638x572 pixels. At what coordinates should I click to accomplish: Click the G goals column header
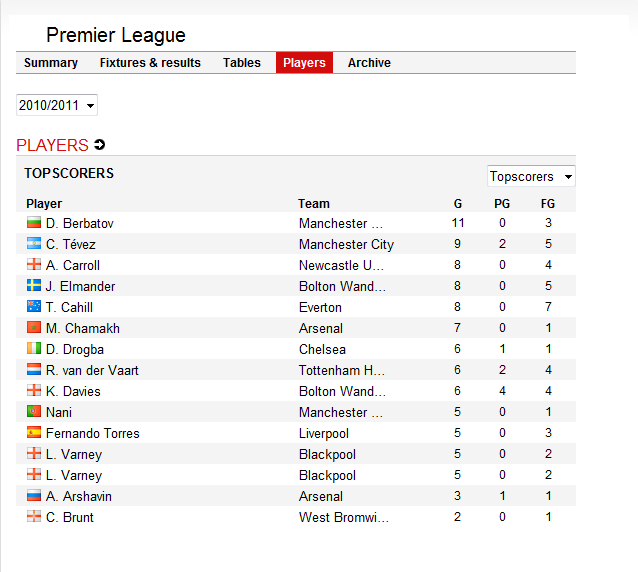coord(458,203)
